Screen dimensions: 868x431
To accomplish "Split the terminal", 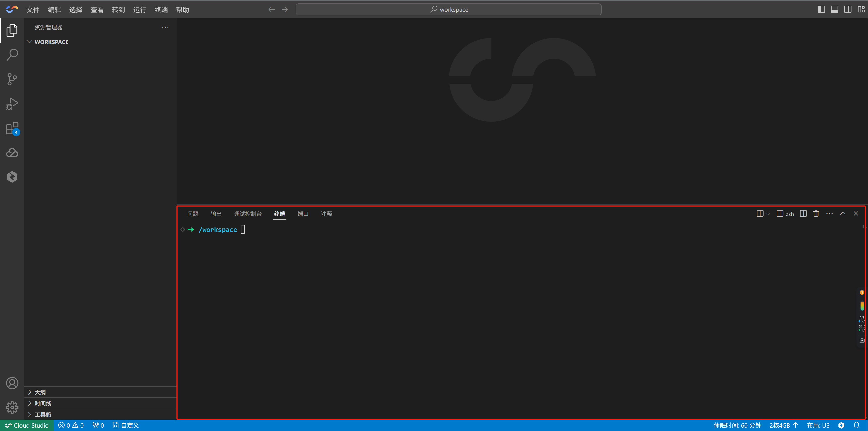I will [803, 214].
